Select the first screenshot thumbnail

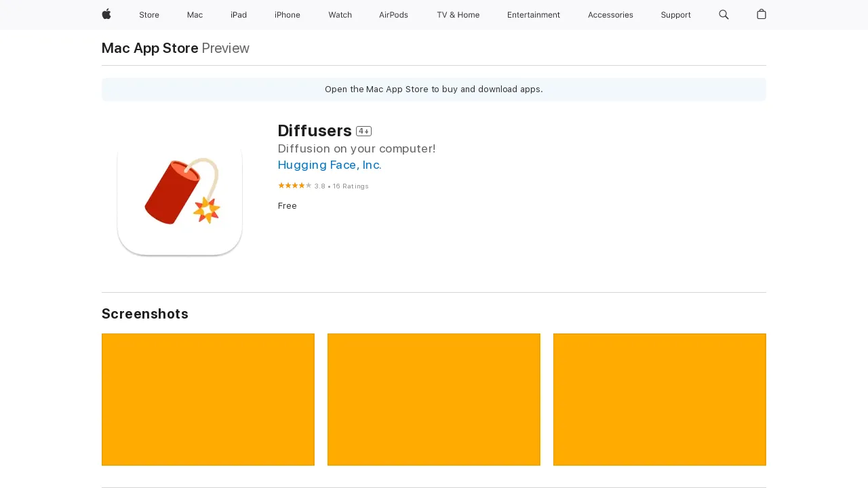208,400
